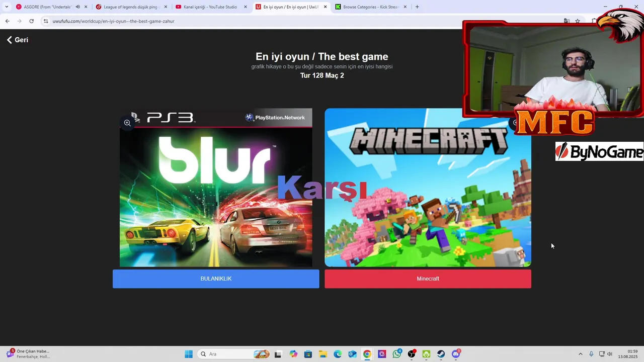Click browser forward arrow
Image resolution: width=644 pixels, height=362 pixels.
tap(19, 21)
